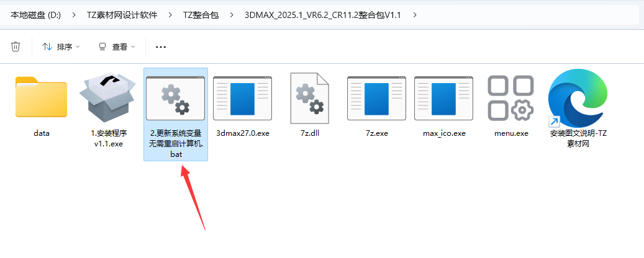Open the three-dots more options menu
This screenshot has width=644, height=258.
coord(161,47)
